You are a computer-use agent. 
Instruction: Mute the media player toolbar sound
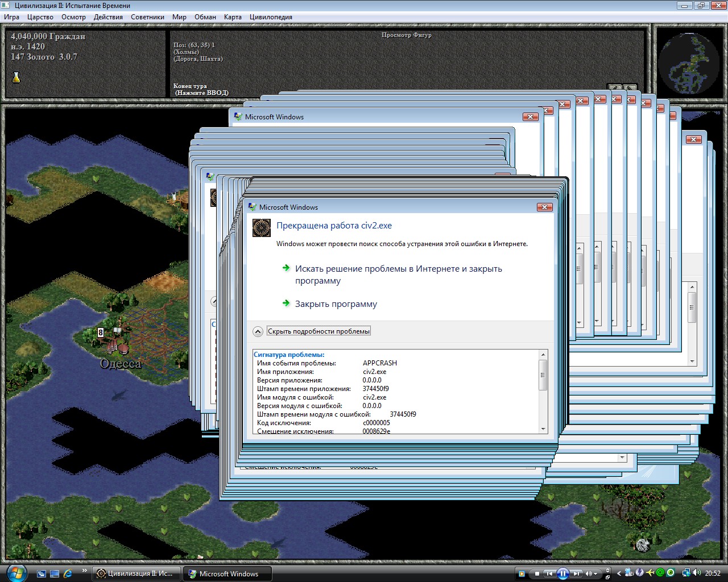coord(589,573)
